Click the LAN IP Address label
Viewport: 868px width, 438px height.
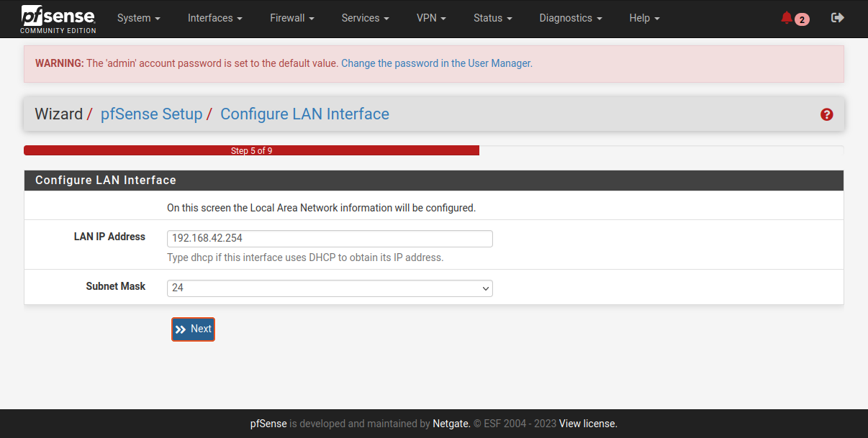(109, 237)
